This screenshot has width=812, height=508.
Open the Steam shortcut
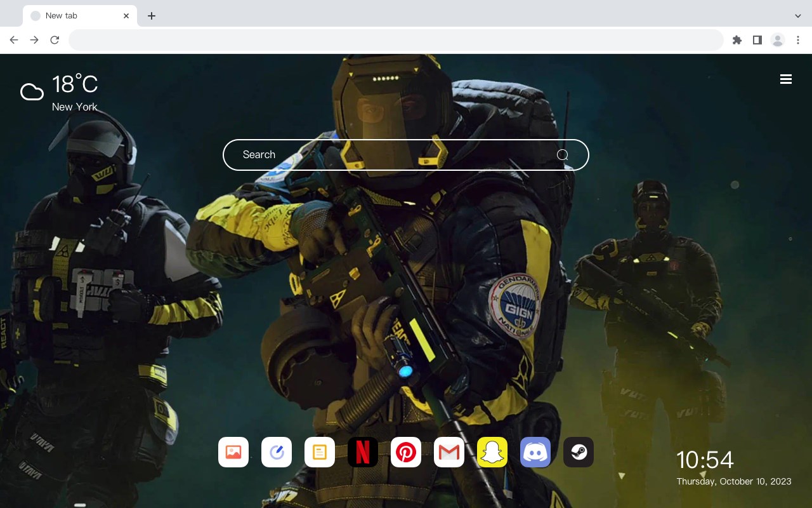(x=579, y=452)
